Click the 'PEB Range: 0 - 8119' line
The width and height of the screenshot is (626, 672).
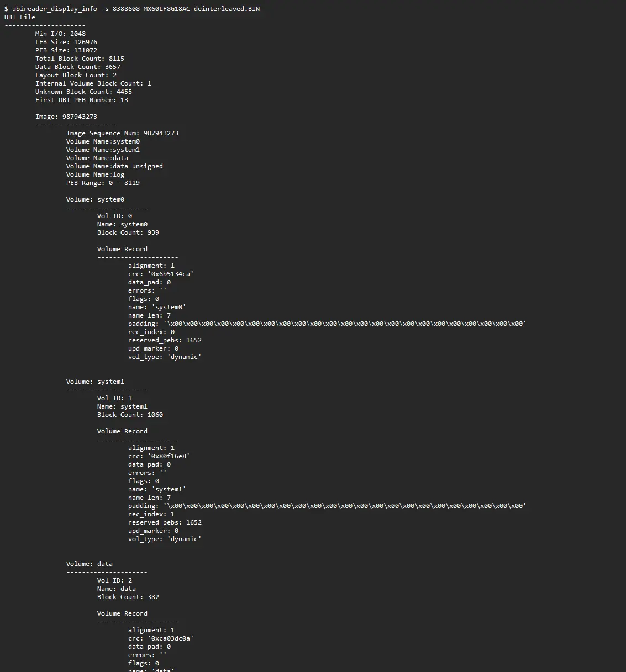pyautogui.click(x=103, y=183)
